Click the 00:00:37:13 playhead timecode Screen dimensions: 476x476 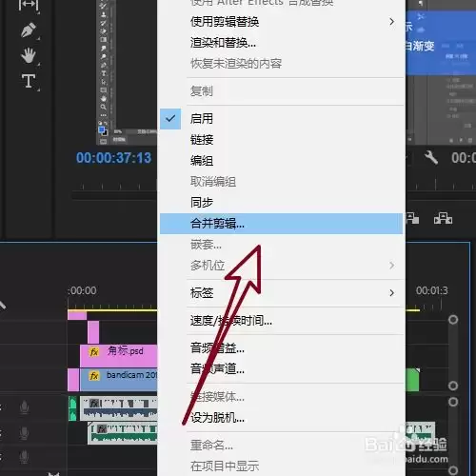coord(113,158)
